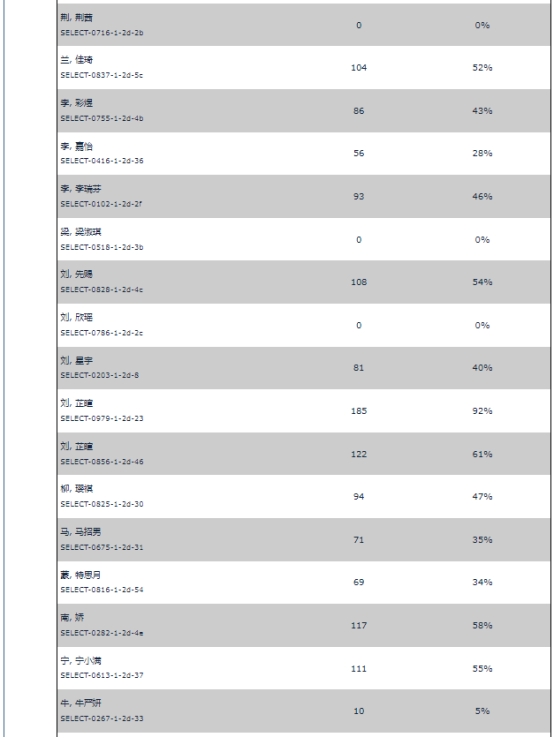
Task: Select the row with ID SELECT-0856-1-2d-46
Action: 304,454
